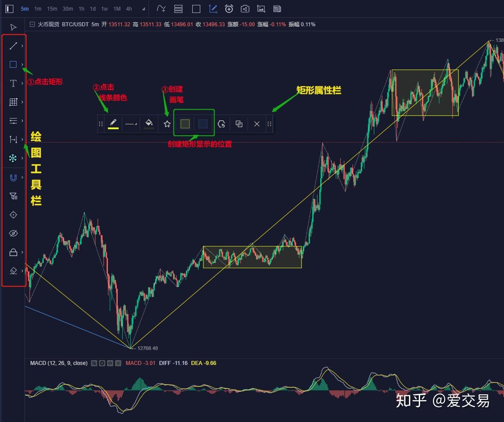504x422 pixels.
Task: Click the alarm clock alert icon
Action: 229,9
